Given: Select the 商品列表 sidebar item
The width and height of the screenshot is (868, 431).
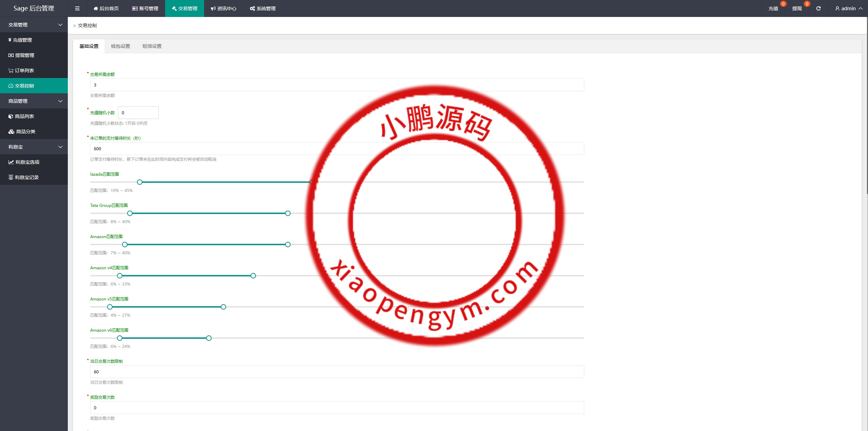Looking at the screenshot, I should (21, 116).
